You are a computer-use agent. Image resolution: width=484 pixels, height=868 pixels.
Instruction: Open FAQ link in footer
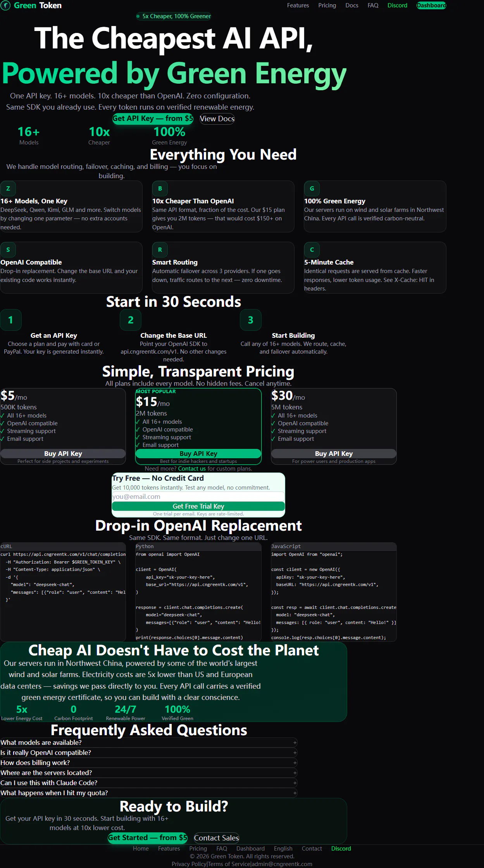pyautogui.click(x=222, y=849)
